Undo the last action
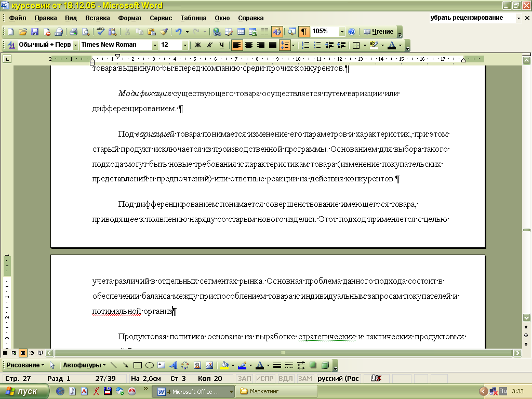Screen dimensions: 532x399 point(179,32)
